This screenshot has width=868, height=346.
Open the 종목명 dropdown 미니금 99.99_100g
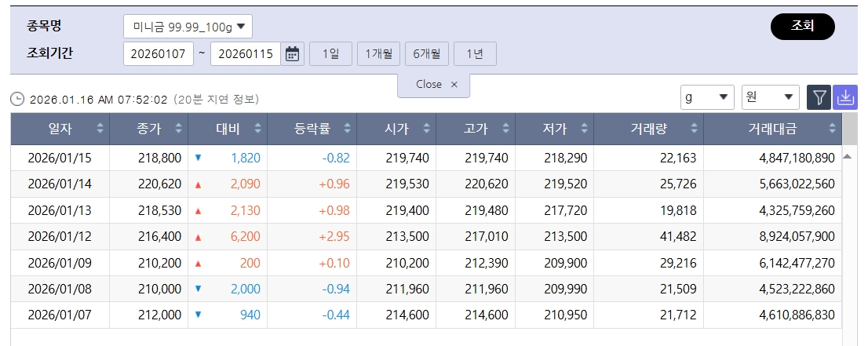188,26
